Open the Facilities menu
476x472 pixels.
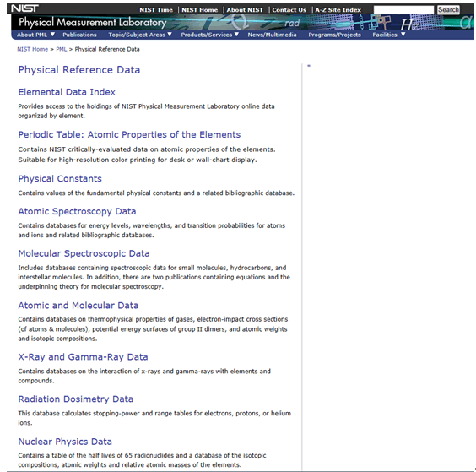[x=385, y=35]
